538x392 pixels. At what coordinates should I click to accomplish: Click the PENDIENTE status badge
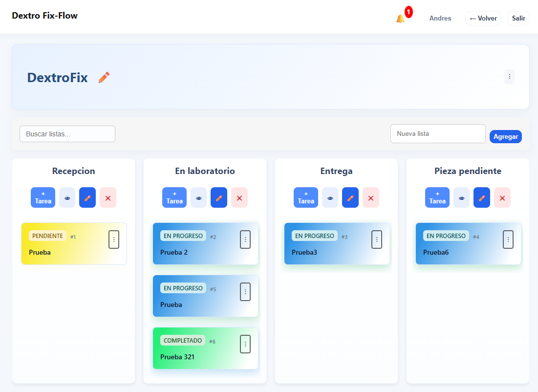[48, 236]
